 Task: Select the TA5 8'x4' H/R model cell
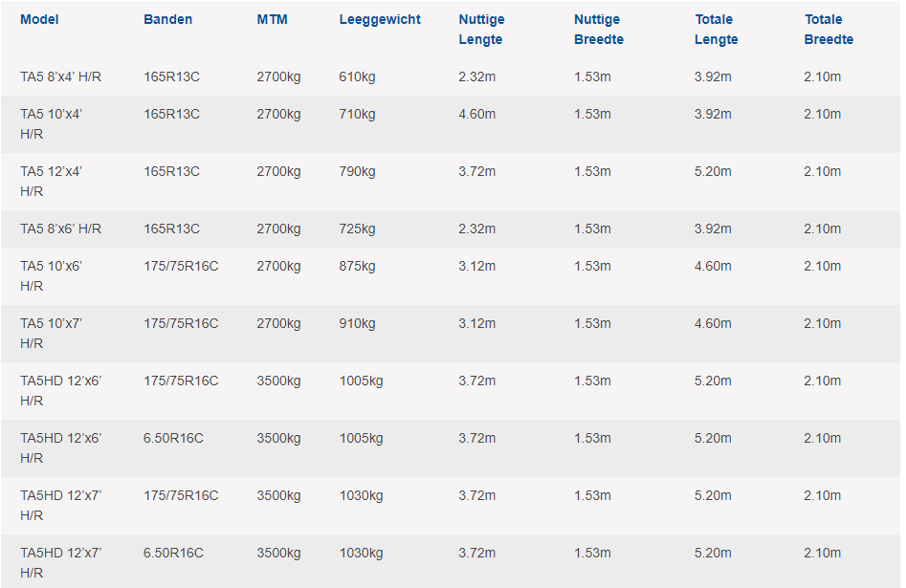click(60, 76)
